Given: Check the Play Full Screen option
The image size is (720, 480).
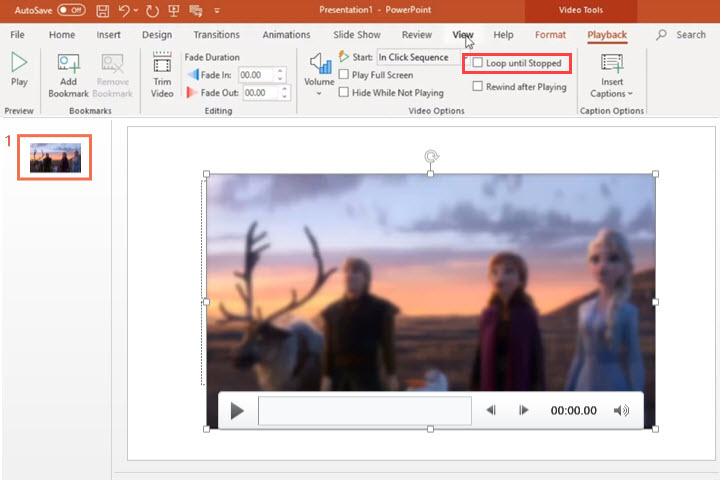Looking at the screenshot, I should (344, 75).
